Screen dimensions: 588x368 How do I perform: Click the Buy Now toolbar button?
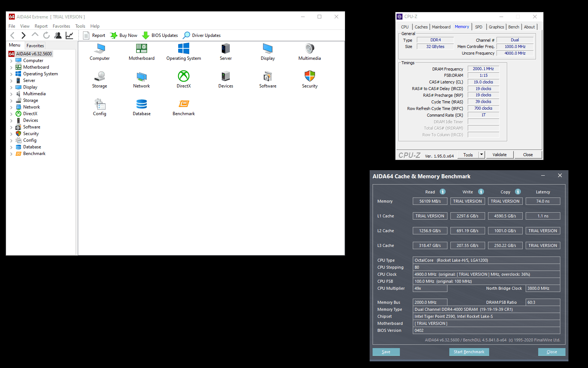coord(124,35)
